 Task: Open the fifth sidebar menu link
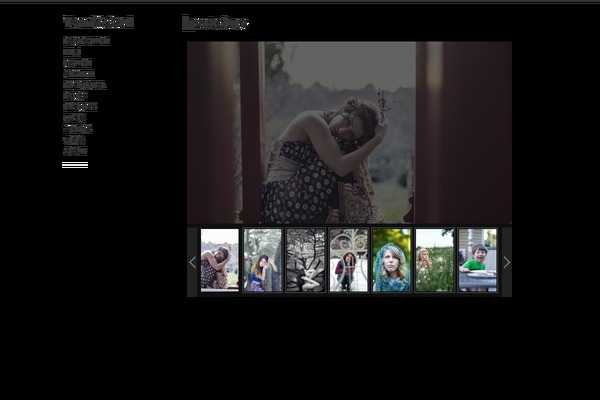[84, 85]
